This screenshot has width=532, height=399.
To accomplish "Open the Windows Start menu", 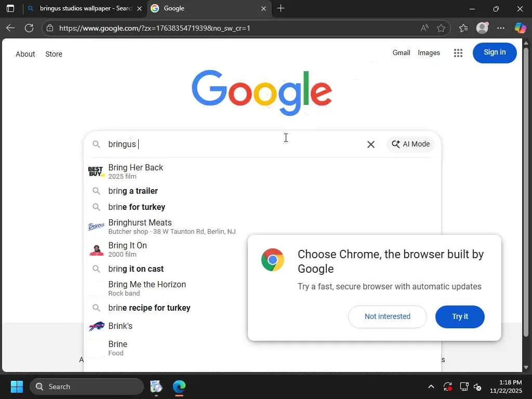I will tap(17, 387).
